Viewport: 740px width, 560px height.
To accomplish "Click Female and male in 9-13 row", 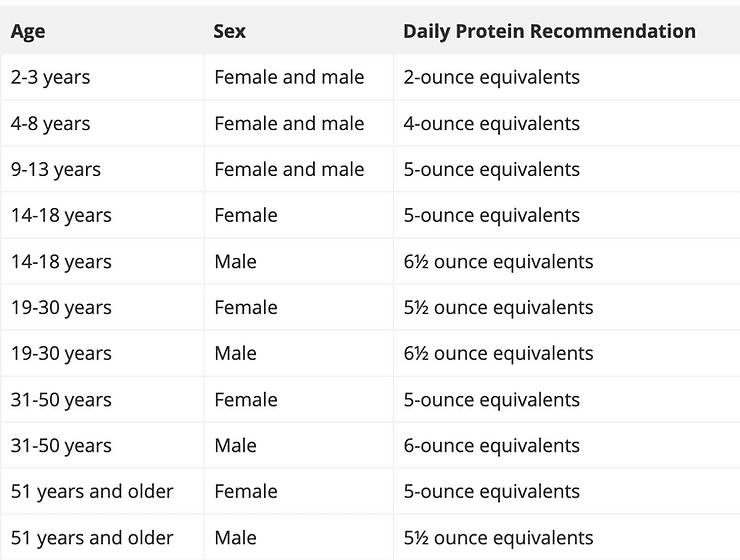I will click(289, 169).
